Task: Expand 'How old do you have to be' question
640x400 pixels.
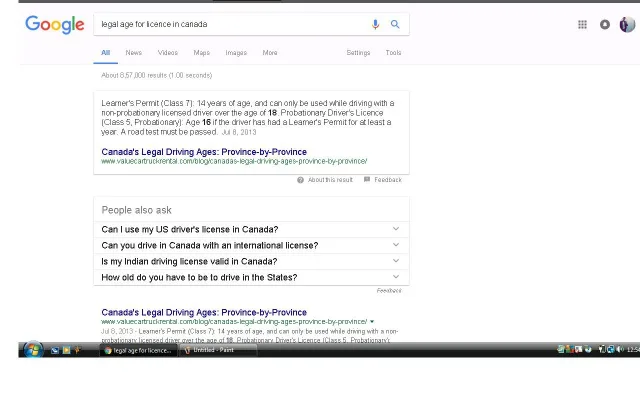Action: point(251,277)
